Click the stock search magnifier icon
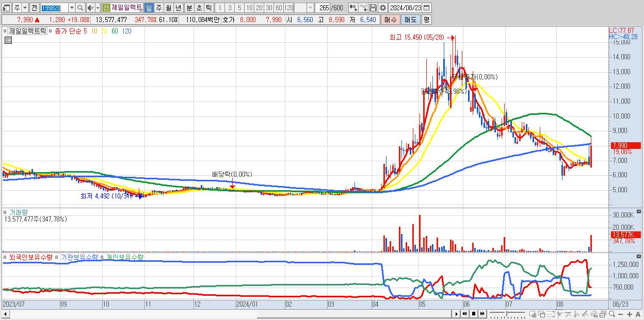Screen dimensions: 644x320 (80, 8)
